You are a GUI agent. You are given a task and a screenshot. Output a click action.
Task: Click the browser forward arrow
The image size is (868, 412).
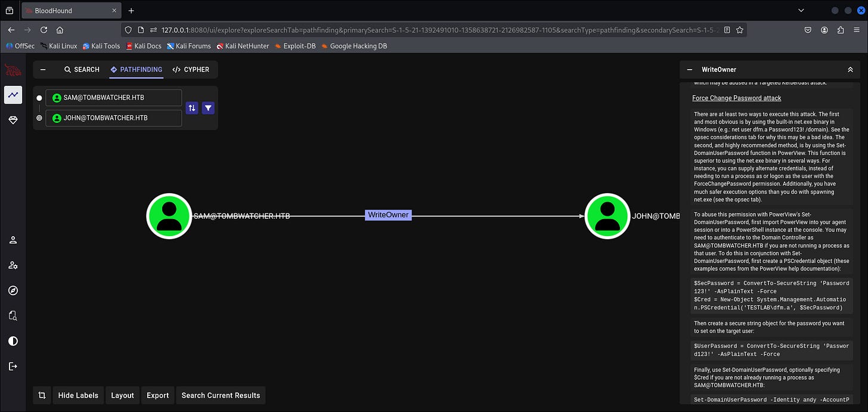[x=27, y=30]
